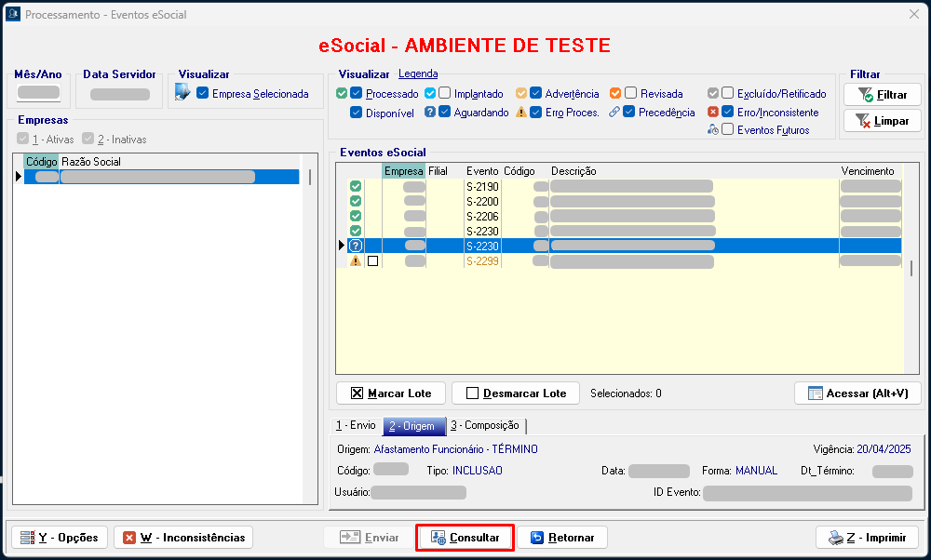This screenshot has height=560, width=931.
Task: Click the Acessar (Alt+V) button
Action: 857,393
